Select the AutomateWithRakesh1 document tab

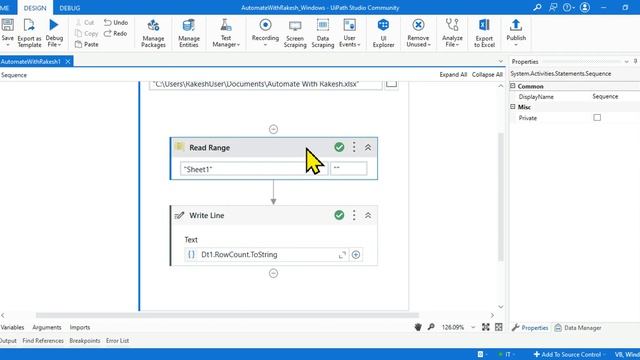31,61
